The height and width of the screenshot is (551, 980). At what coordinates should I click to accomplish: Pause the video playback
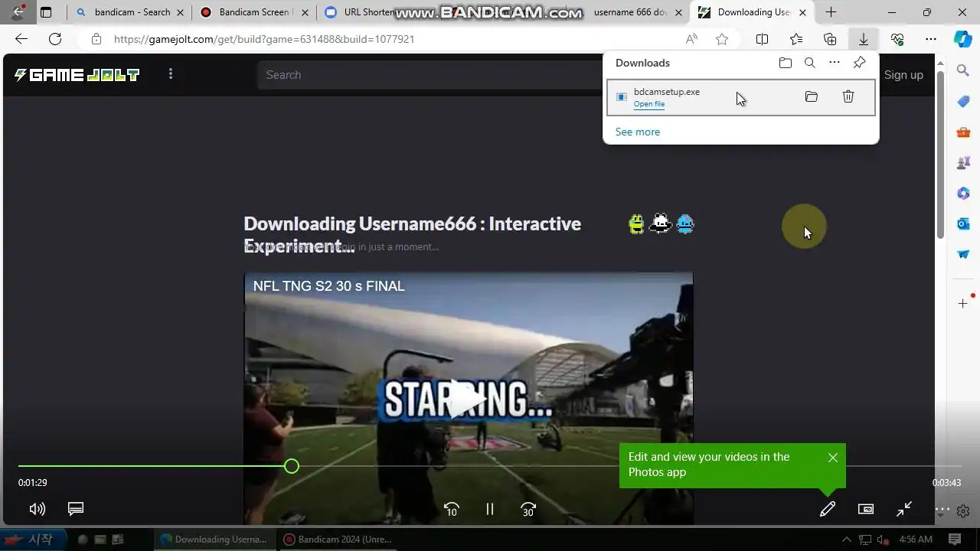490,509
